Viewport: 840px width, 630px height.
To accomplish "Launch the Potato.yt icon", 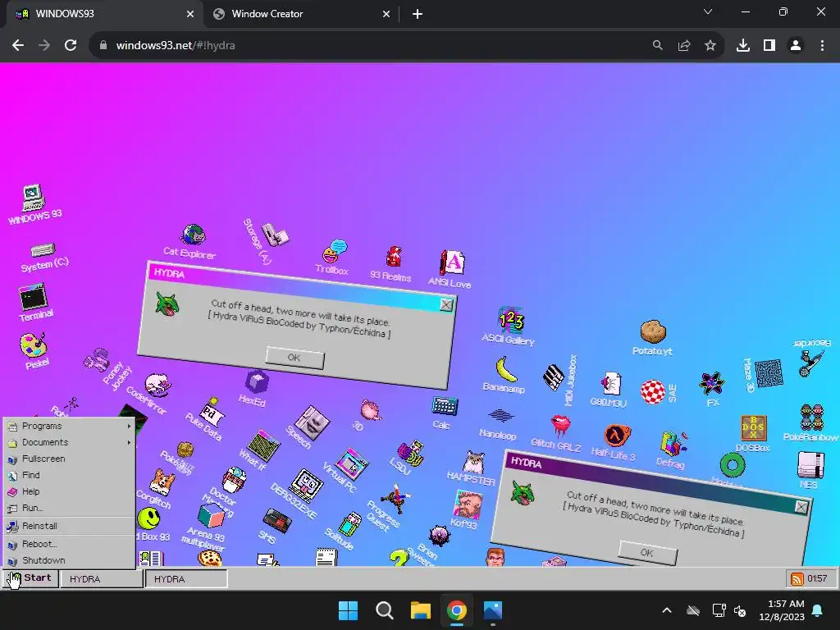I will pos(653,331).
